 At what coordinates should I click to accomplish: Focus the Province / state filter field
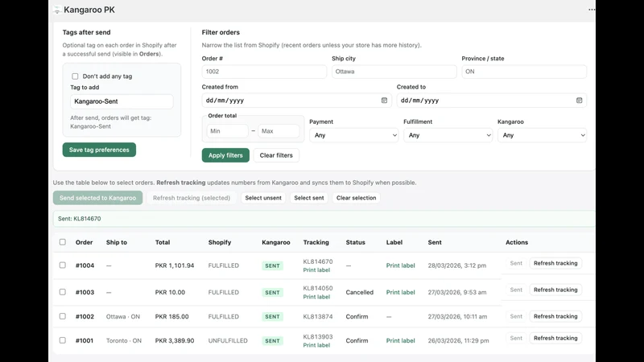pos(524,72)
